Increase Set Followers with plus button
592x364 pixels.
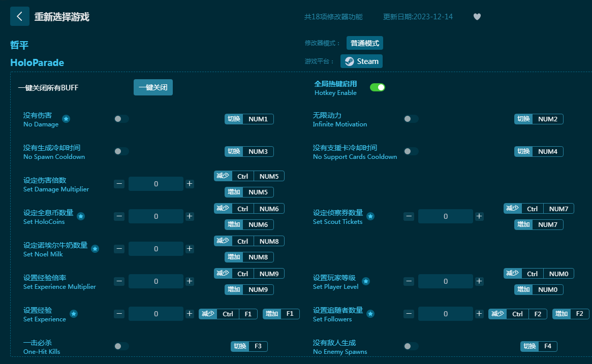[x=479, y=313]
